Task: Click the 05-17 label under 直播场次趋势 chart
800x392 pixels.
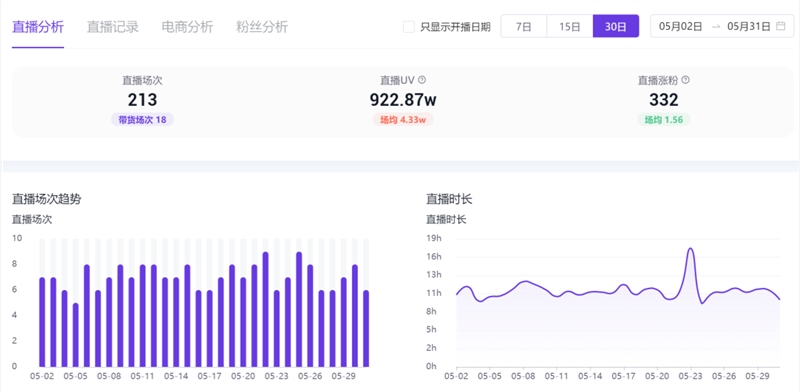Action: [x=210, y=376]
